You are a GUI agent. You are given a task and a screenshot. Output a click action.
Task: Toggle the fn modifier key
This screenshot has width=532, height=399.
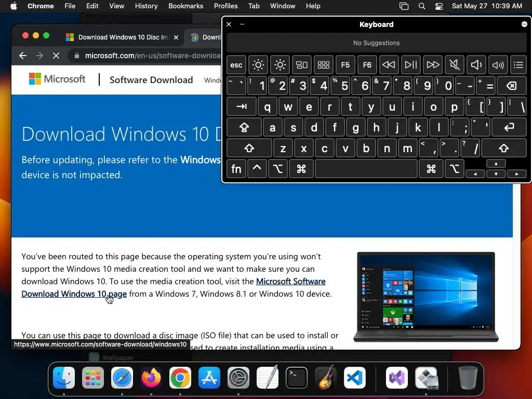point(236,169)
